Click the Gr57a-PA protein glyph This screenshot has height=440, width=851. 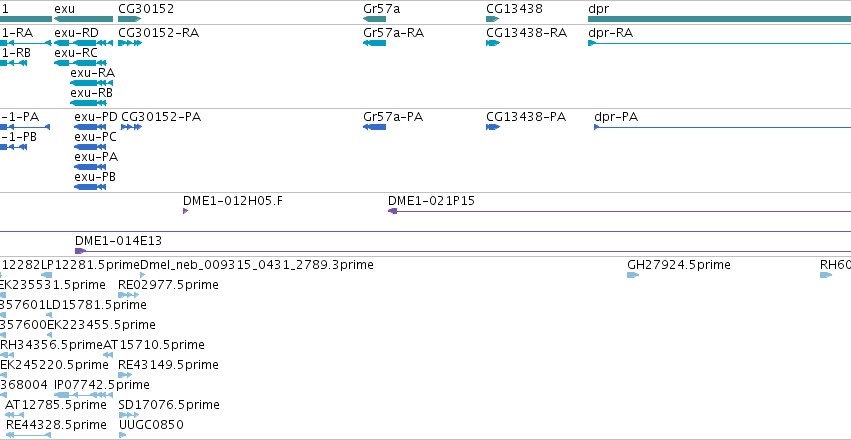[374, 127]
